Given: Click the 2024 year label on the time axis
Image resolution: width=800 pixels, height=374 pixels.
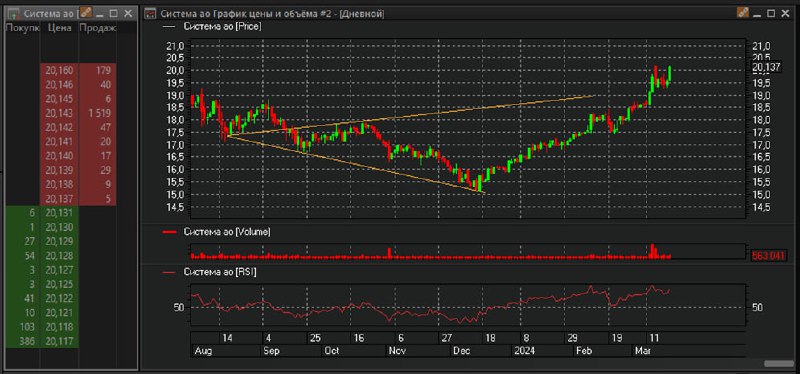Looking at the screenshot, I should click(523, 351).
